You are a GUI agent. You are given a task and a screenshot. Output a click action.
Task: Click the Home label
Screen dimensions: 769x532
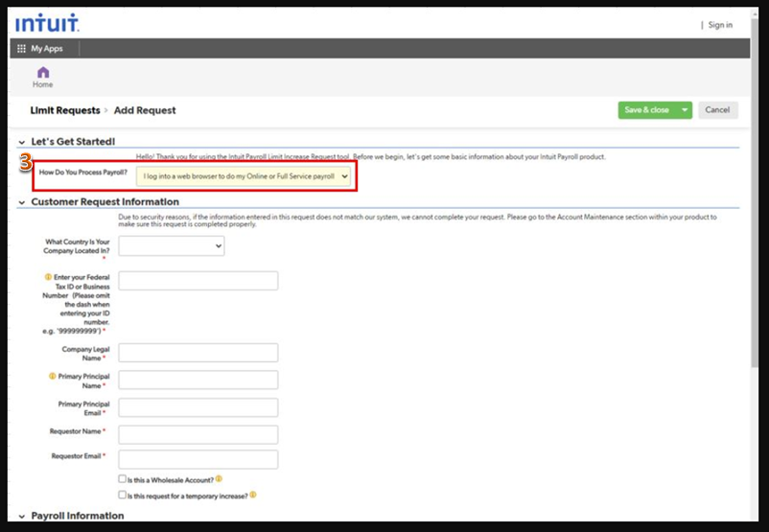42,84
